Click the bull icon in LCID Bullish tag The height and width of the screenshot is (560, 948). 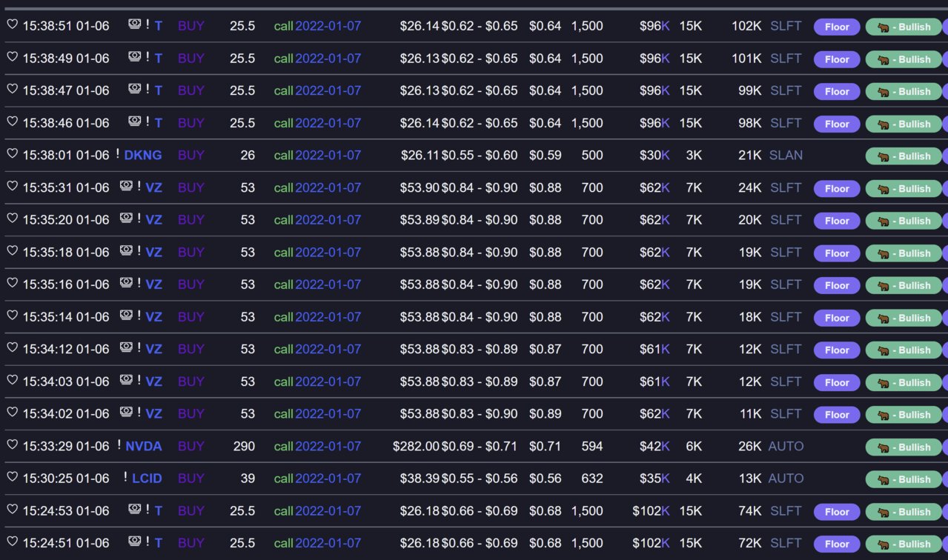tap(883, 480)
